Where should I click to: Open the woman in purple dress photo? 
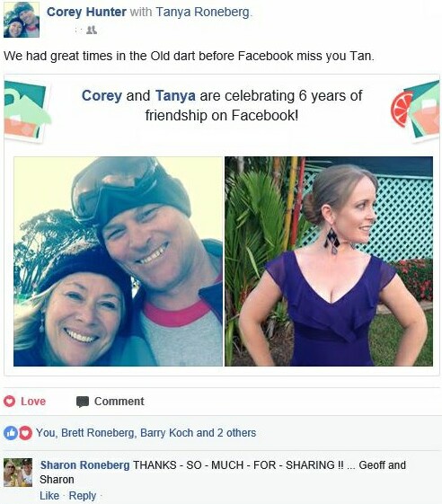coord(329,261)
